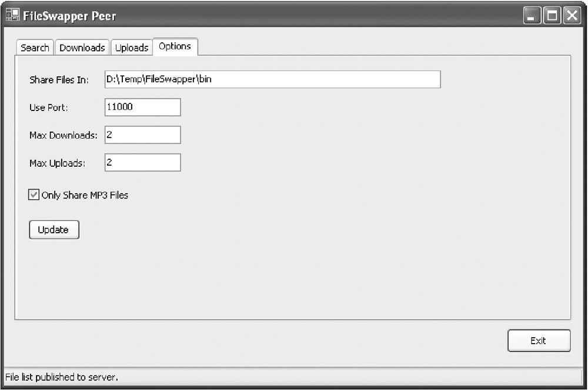Image resolution: width=588 pixels, height=390 pixels.
Task: Select the Options tab
Action: point(175,46)
